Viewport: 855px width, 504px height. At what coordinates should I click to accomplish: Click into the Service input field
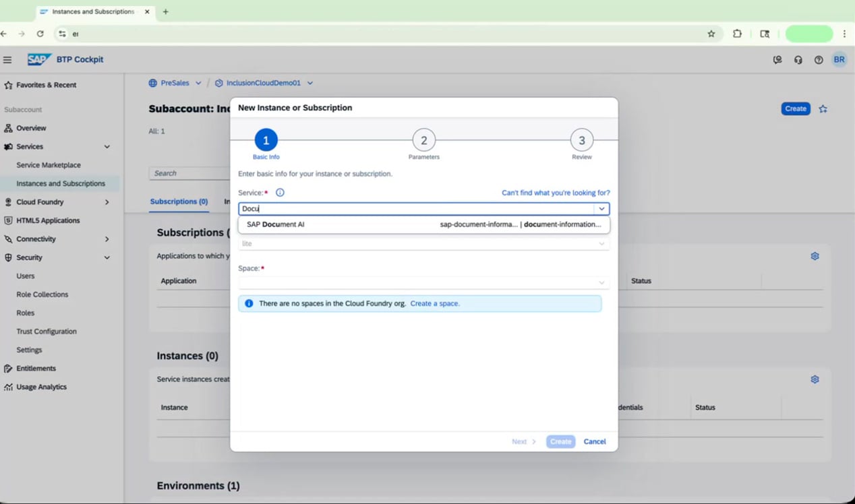pos(417,209)
